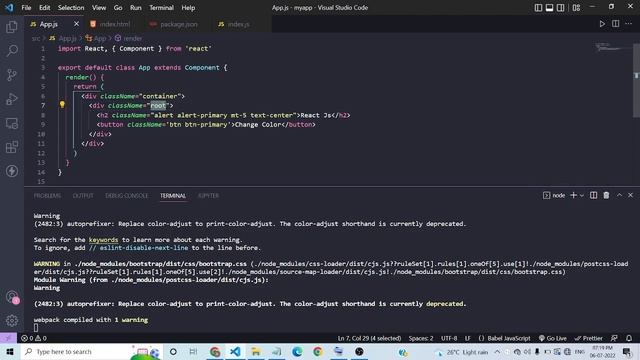Toggle Prettier status item

[x=588, y=338]
